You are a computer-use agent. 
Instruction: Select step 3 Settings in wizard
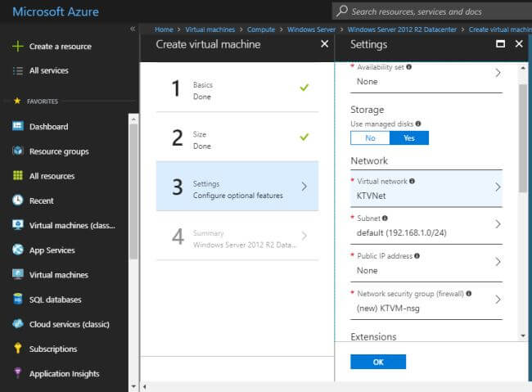click(237, 187)
